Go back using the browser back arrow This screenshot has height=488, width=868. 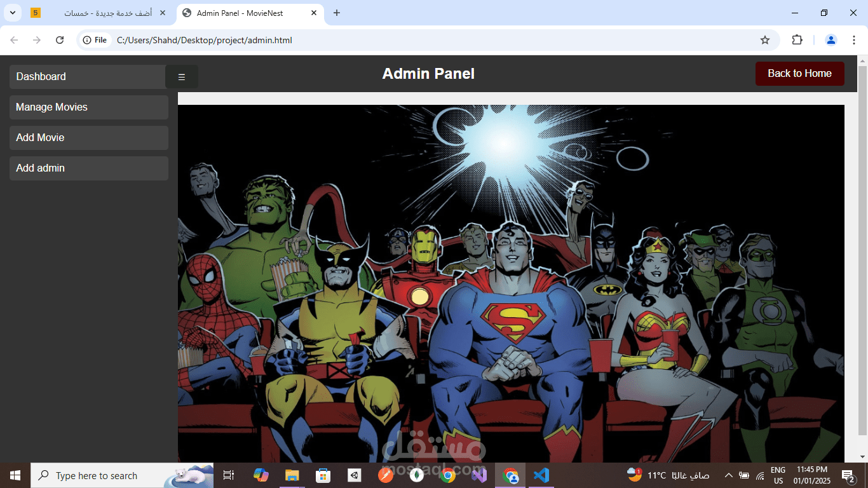(x=14, y=40)
